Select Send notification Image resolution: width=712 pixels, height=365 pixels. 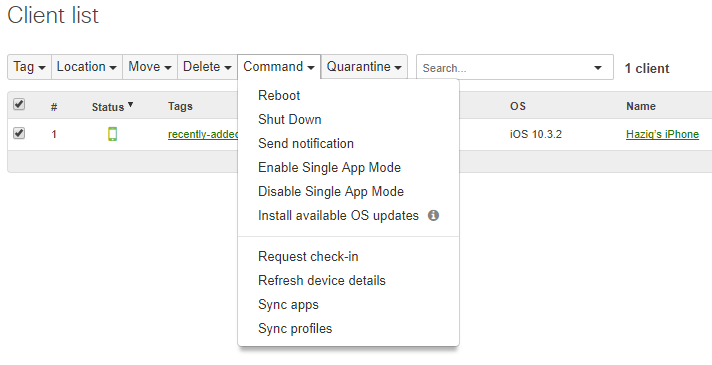(x=306, y=143)
